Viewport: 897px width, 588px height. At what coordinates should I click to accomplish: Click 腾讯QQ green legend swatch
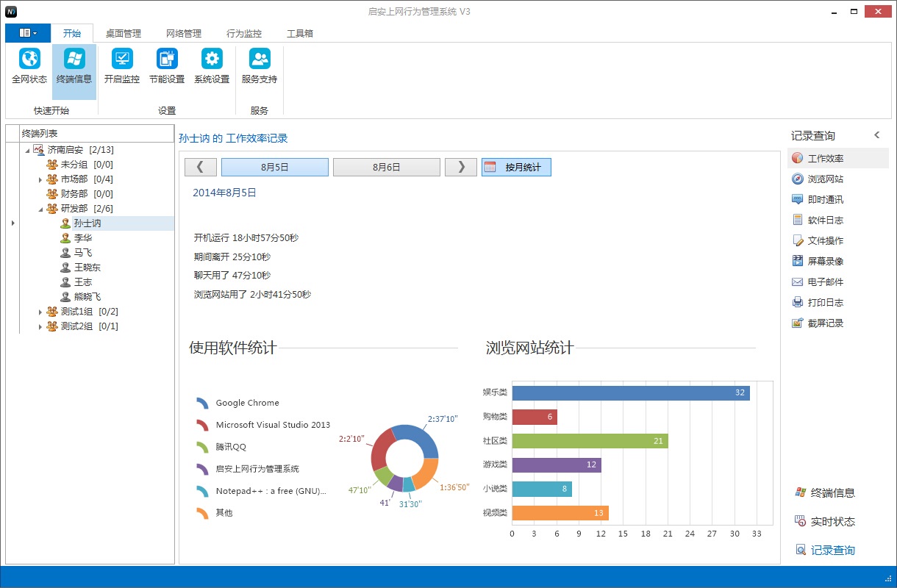click(202, 447)
